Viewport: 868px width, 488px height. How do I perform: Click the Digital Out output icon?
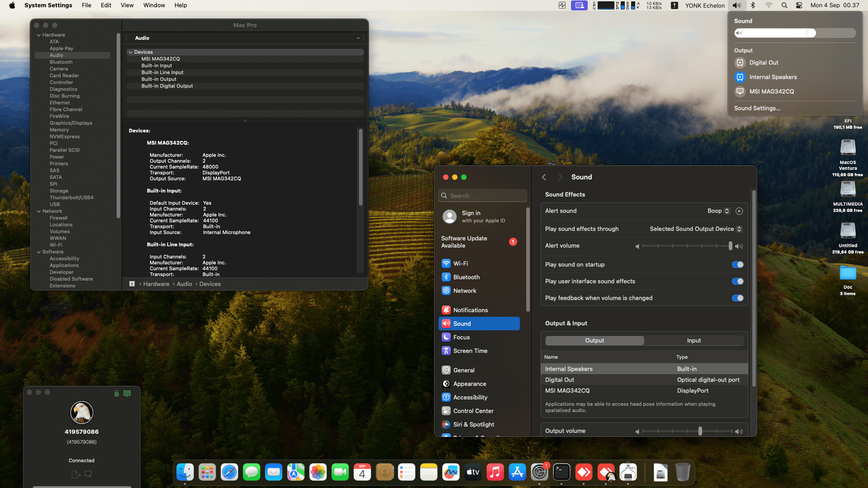tap(740, 63)
